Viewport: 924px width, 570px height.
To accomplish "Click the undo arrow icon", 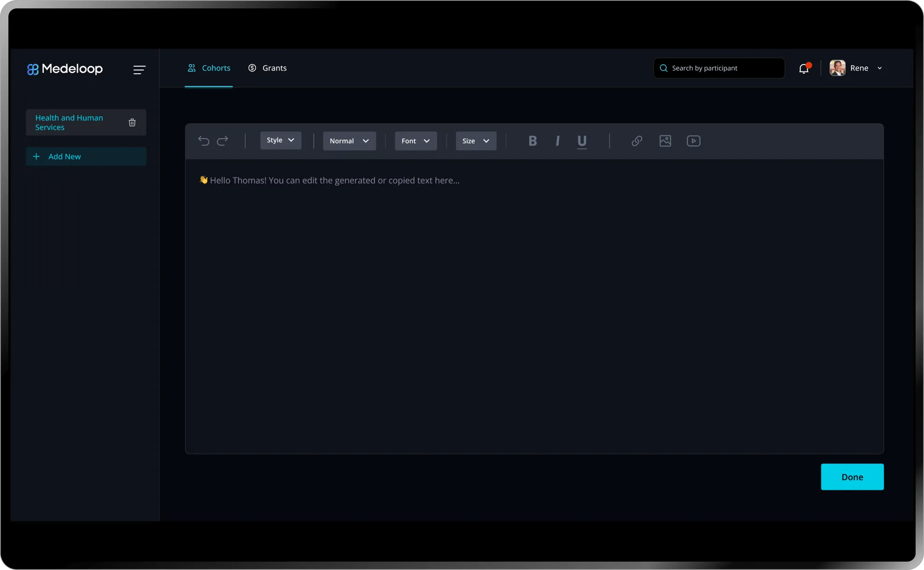I will (x=203, y=141).
